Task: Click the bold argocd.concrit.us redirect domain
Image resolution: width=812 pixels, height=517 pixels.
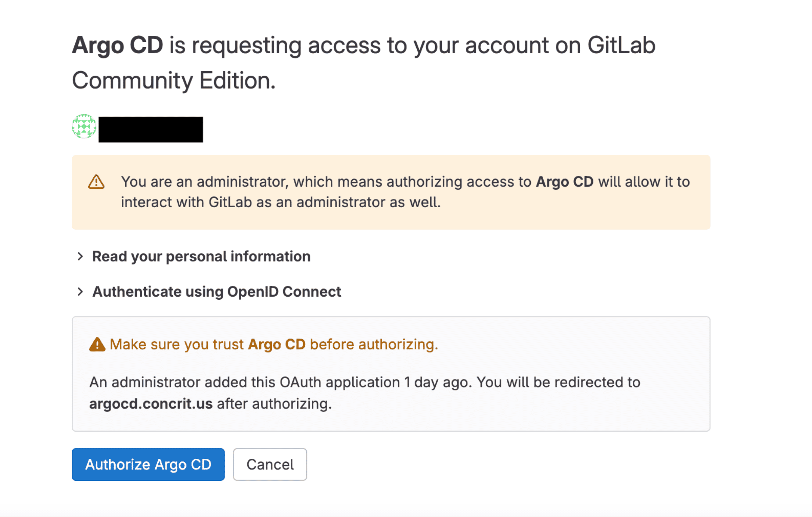Action: tap(151, 403)
